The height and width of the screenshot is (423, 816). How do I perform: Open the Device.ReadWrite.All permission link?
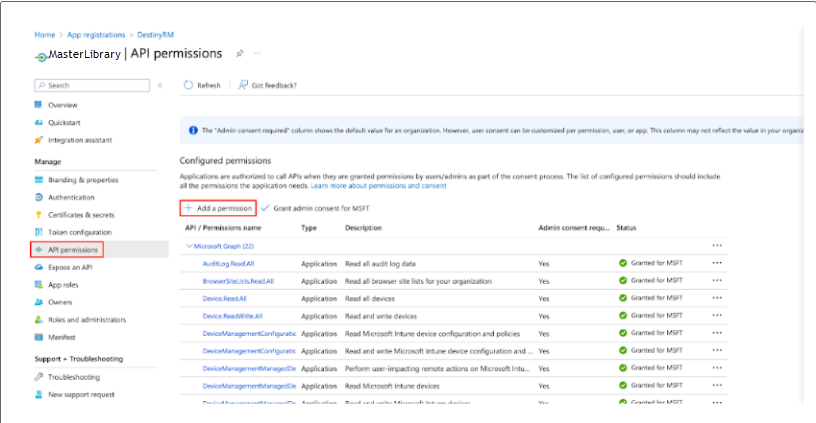[233, 316]
